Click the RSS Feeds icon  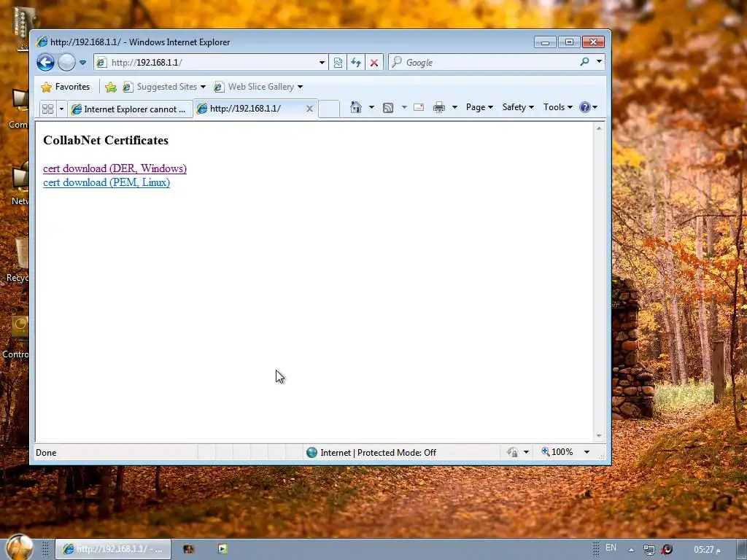point(388,108)
